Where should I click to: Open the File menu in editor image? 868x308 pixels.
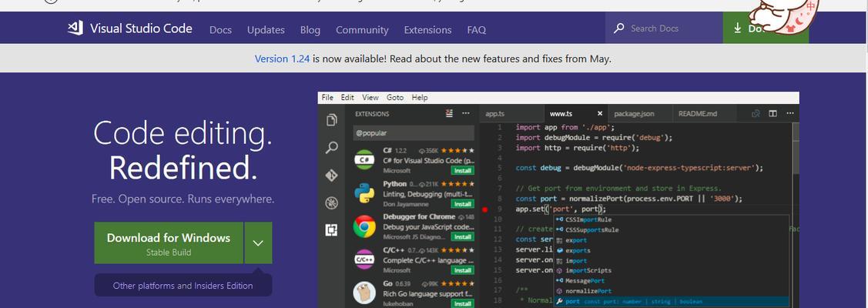[x=327, y=97]
